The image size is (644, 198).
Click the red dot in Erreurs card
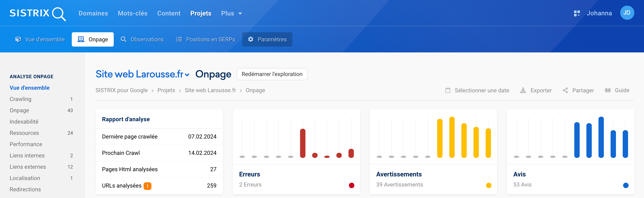[x=351, y=185]
